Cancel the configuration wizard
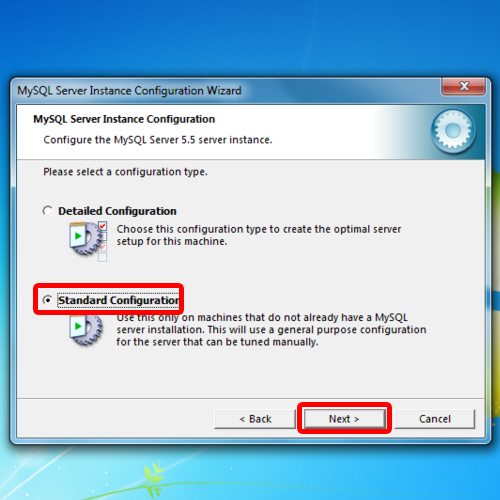The image size is (500, 500). coord(435,419)
